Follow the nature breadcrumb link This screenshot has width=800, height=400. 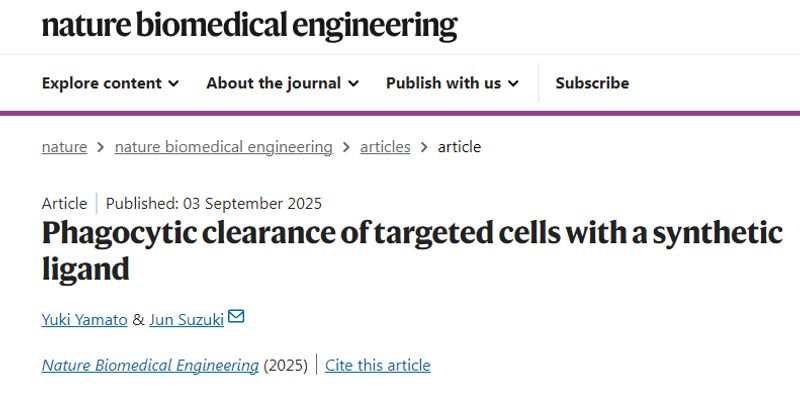pos(64,147)
